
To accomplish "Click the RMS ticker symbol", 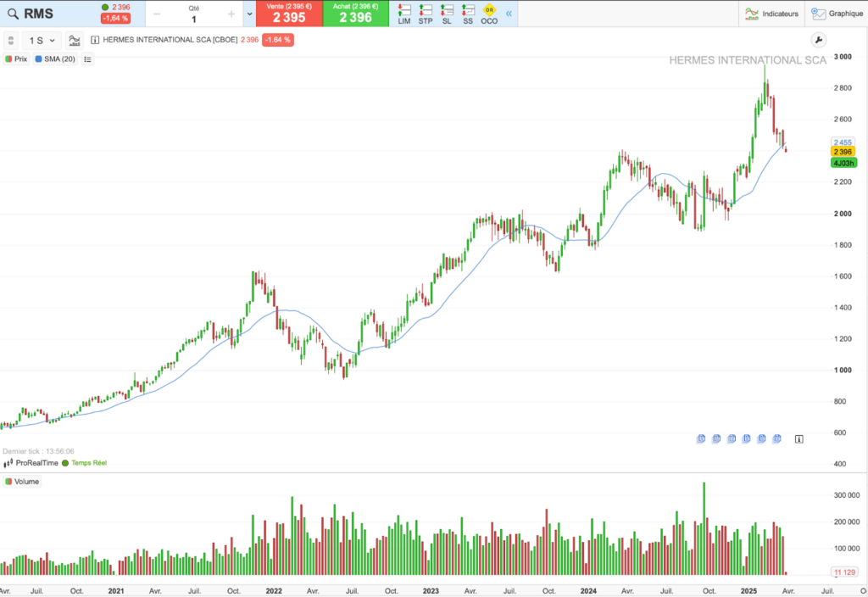I will coord(39,14).
